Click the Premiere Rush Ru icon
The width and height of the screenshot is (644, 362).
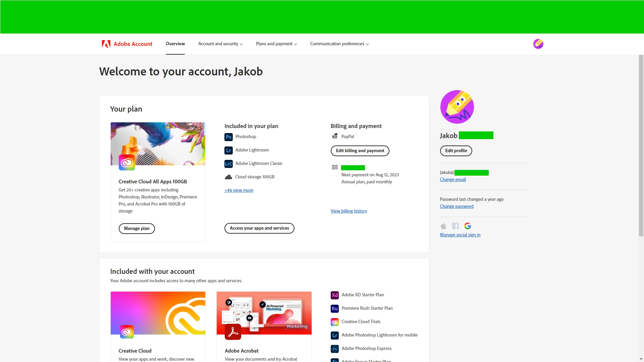click(334, 308)
